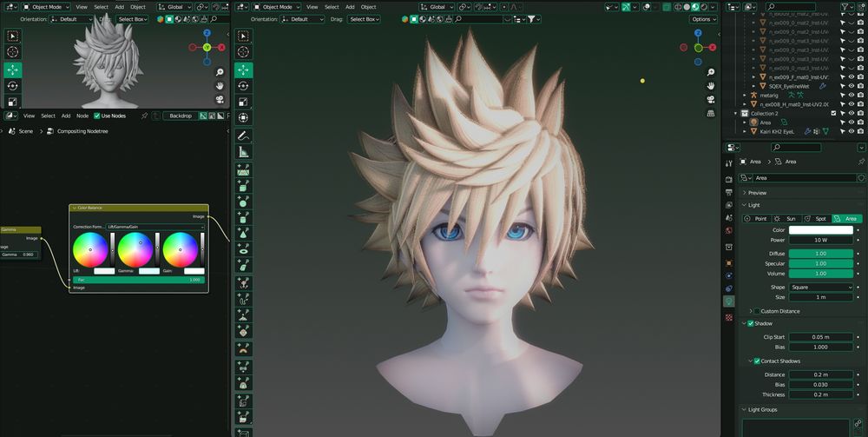This screenshot has height=437, width=868.
Task: Open View menu in compositor header
Action: click(x=29, y=116)
